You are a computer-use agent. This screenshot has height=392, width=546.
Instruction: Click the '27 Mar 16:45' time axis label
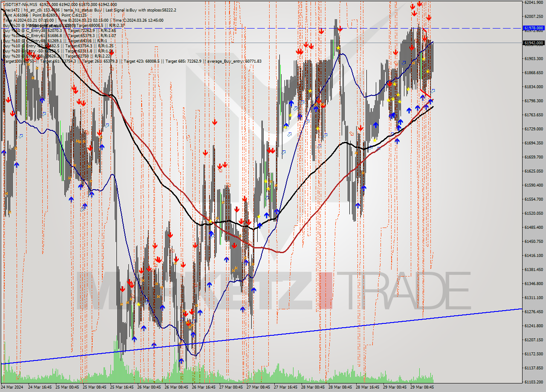click(x=286, y=387)
